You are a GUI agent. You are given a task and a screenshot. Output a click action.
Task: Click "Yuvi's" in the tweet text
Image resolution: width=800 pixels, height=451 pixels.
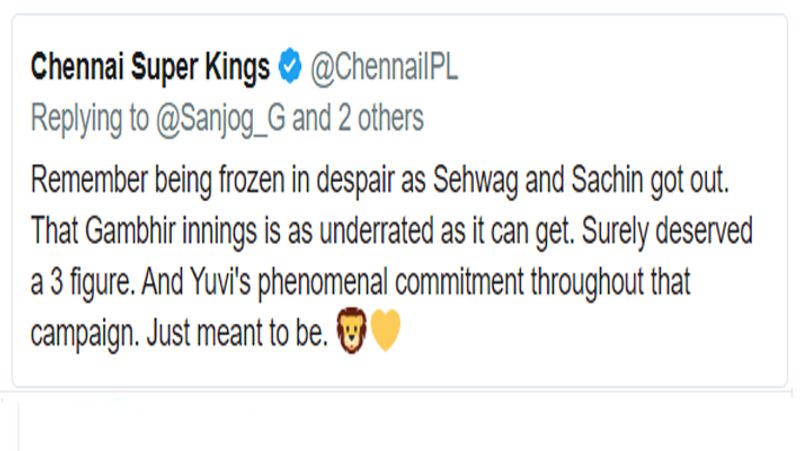pos(220,282)
